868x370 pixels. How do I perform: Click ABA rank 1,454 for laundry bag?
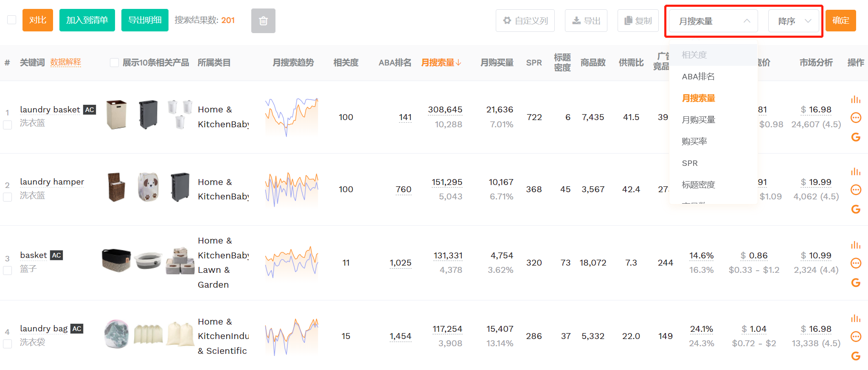click(x=401, y=336)
